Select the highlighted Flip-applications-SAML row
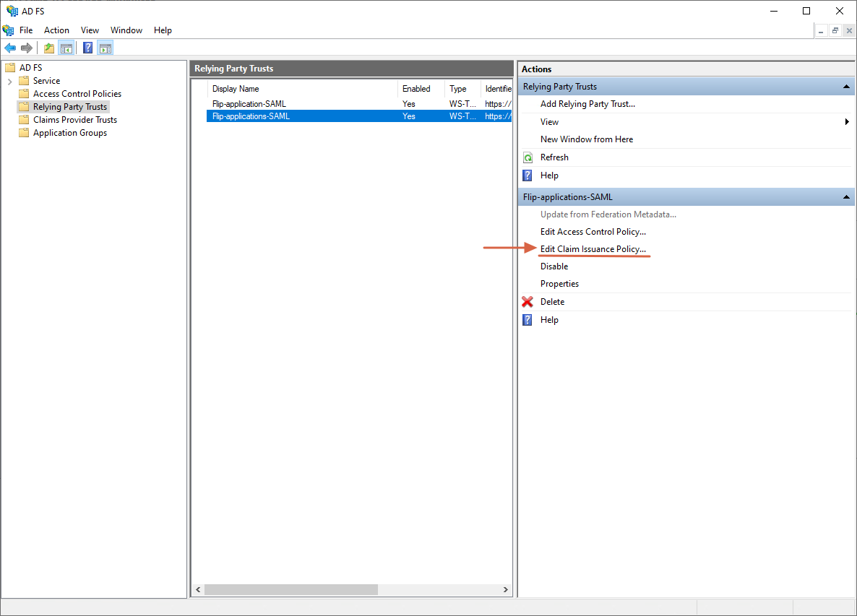Image resolution: width=857 pixels, height=616 pixels. (359, 116)
